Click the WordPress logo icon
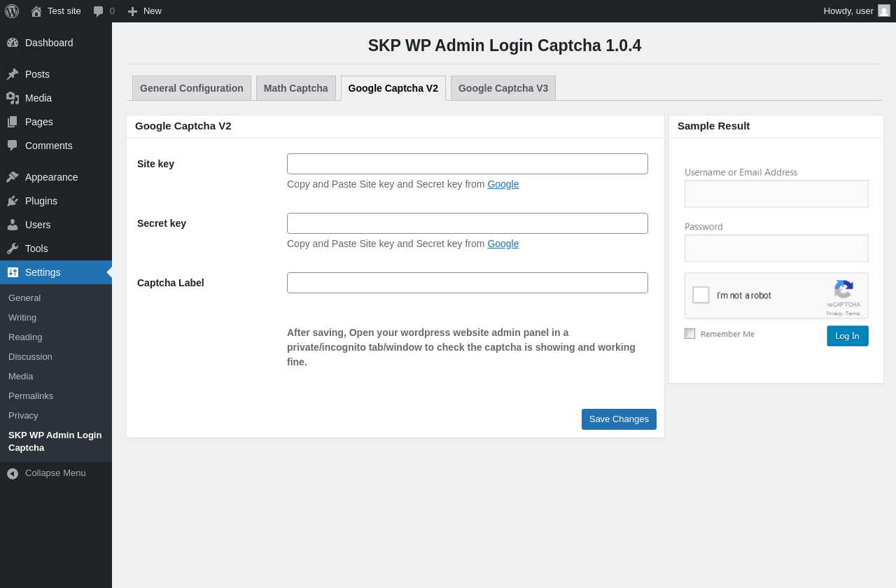896x588 pixels. coord(12,11)
